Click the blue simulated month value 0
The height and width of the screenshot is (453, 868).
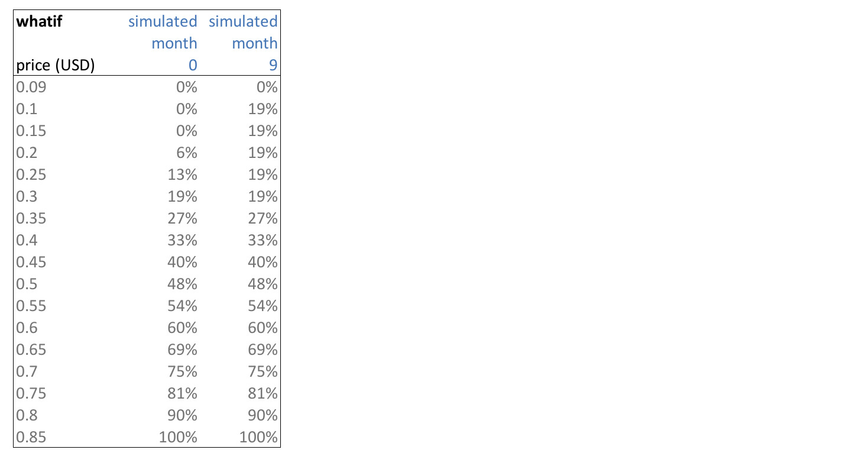(192, 65)
